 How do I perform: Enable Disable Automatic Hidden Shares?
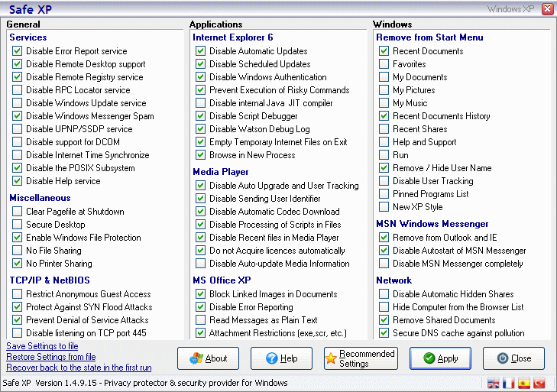[x=384, y=294]
